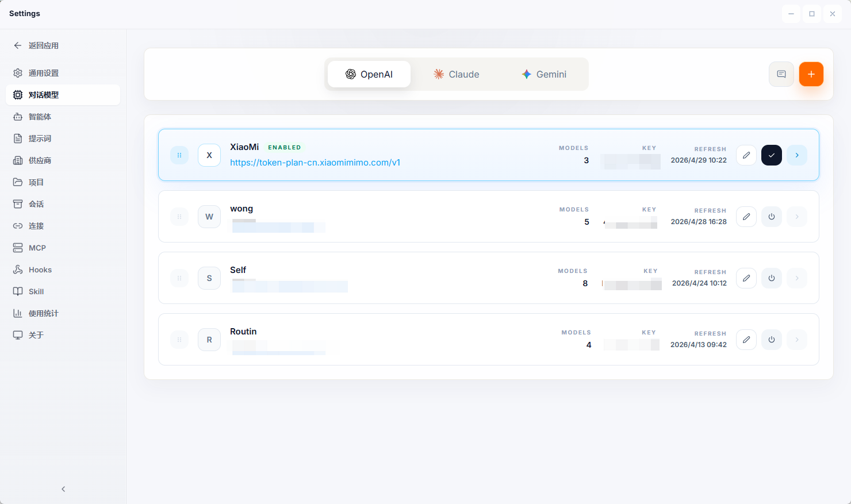Click the Self models count 8

[x=585, y=283]
